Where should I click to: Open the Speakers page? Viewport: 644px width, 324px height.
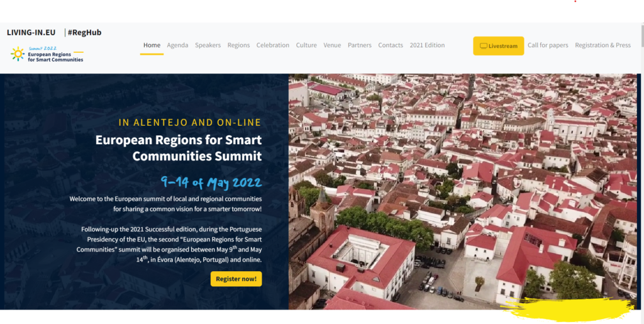pos(208,45)
